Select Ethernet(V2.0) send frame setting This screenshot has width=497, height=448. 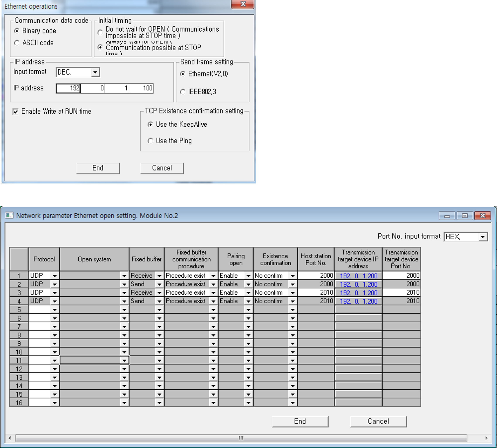pos(182,74)
